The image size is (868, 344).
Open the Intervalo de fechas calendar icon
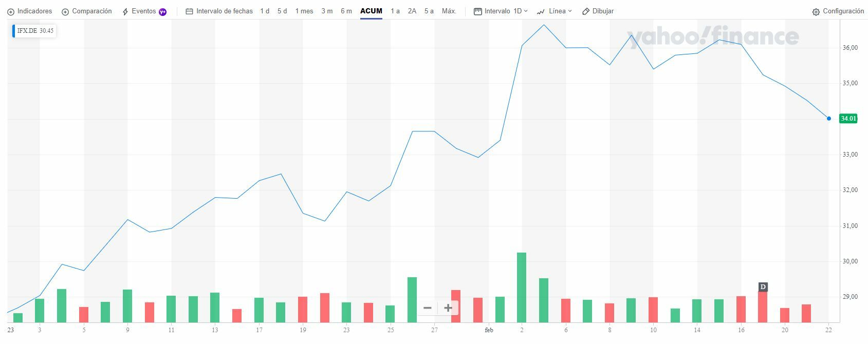[x=189, y=11]
